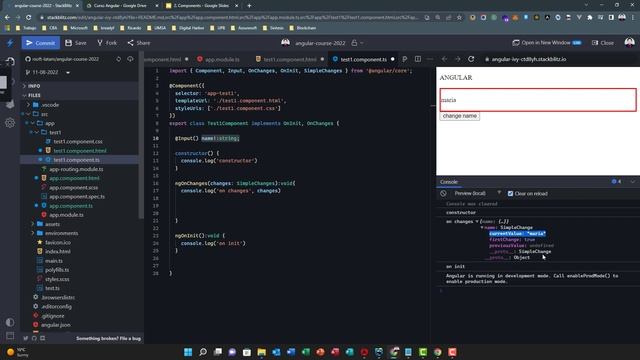
Task: Open app.component.spec.ts file
Action: (x=77, y=196)
